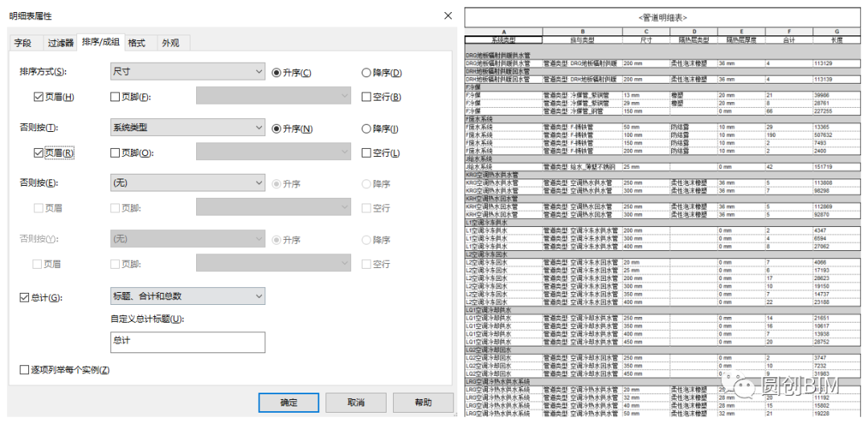
Task: Click the length cell 92870
Action: coord(837,214)
